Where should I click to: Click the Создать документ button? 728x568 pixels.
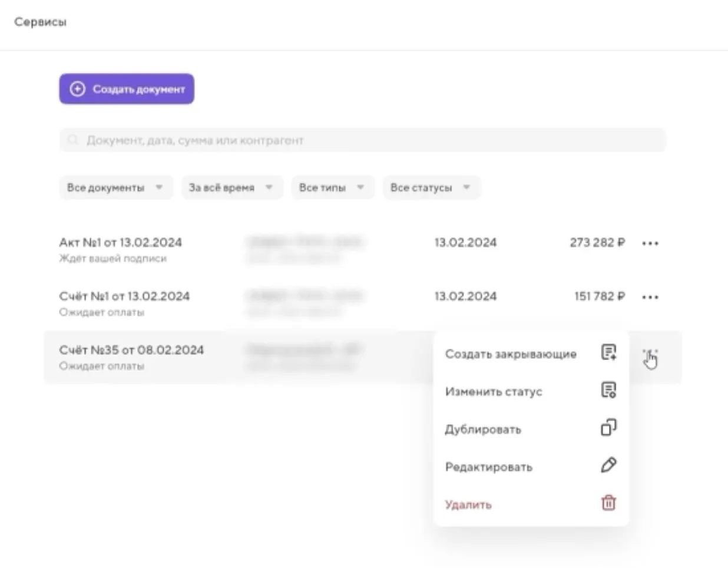pyautogui.click(x=126, y=89)
